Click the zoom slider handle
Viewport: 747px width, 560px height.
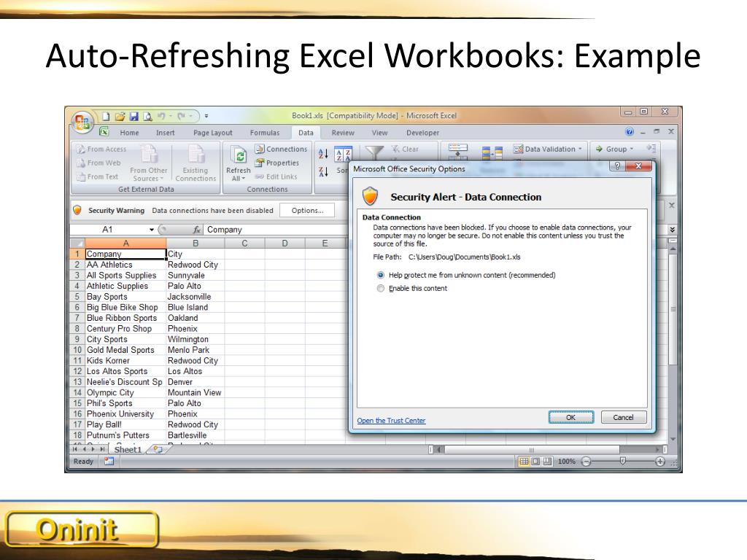click(622, 461)
